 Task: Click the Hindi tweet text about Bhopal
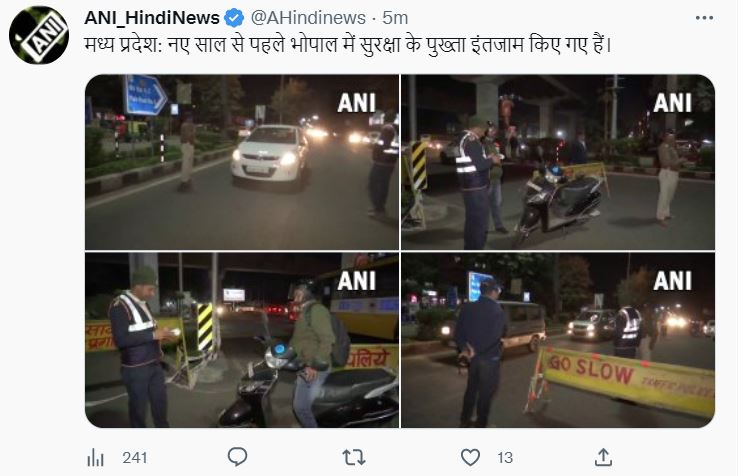click(348, 45)
